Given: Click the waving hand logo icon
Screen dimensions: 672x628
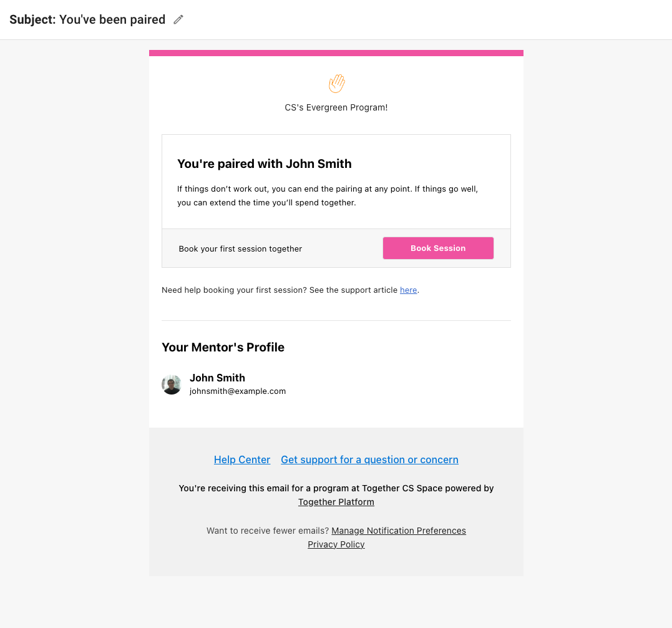Looking at the screenshot, I should 337,83.
